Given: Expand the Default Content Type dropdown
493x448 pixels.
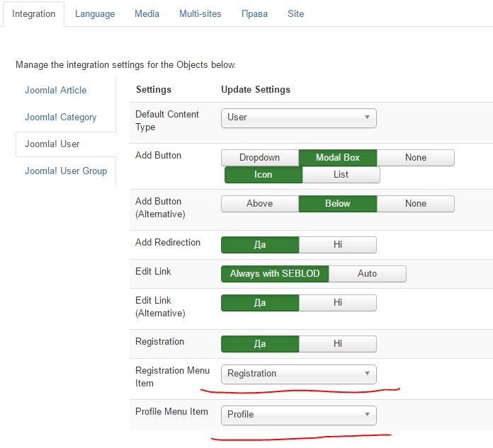Looking at the screenshot, I should pos(299,117).
